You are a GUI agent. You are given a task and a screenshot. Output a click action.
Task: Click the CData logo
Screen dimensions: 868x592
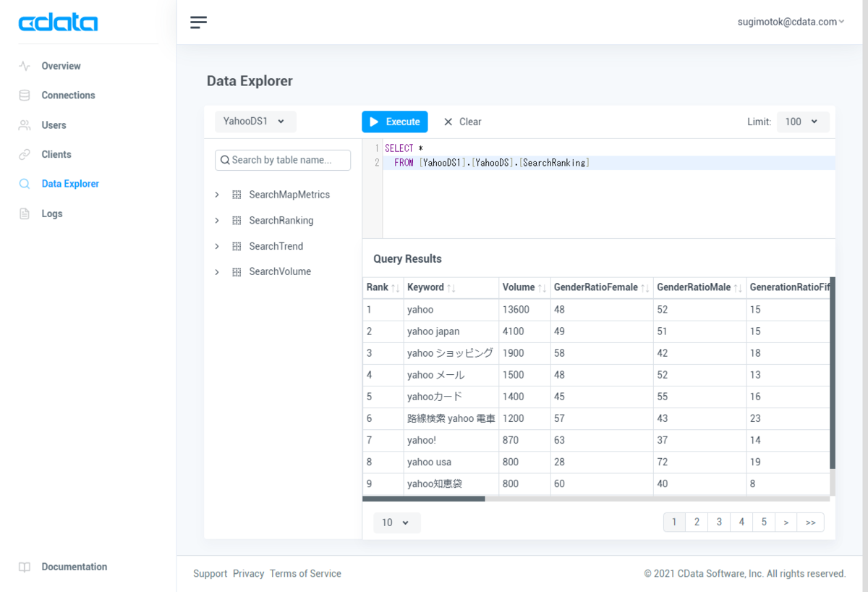coord(58,23)
